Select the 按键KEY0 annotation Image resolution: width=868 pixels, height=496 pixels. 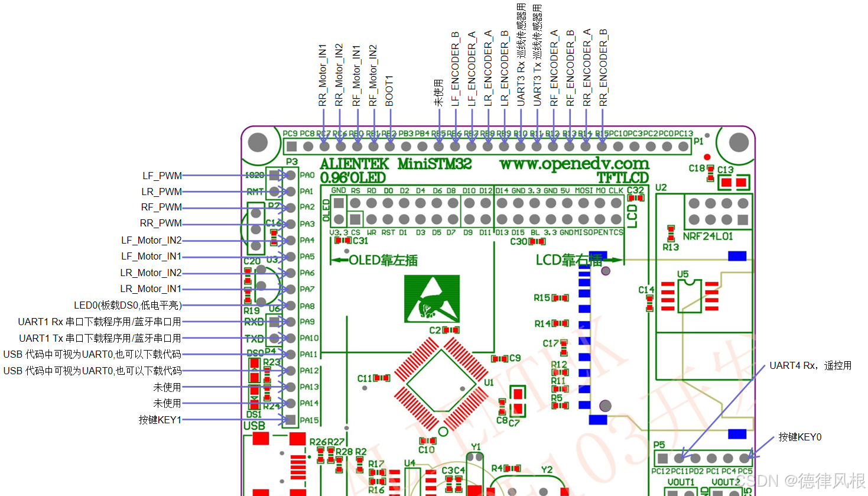(x=799, y=437)
